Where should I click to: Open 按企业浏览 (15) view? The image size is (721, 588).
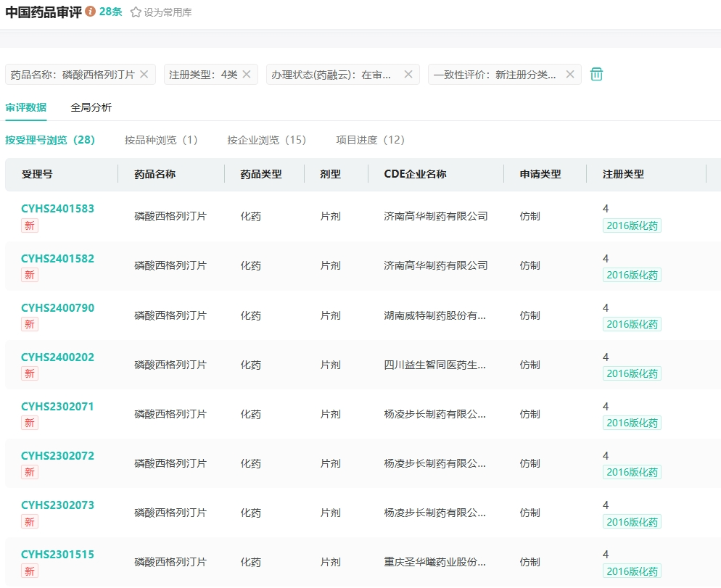266,140
